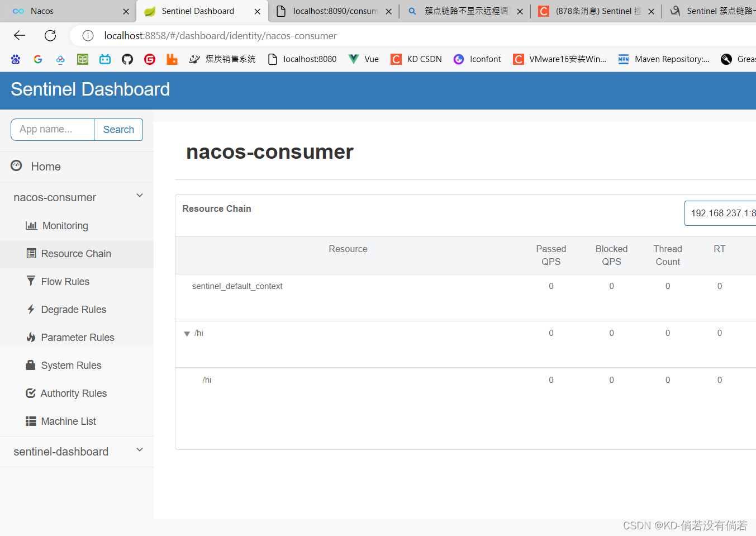Open the Google bookmark icon
The height and width of the screenshot is (536, 756).
pos(38,59)
